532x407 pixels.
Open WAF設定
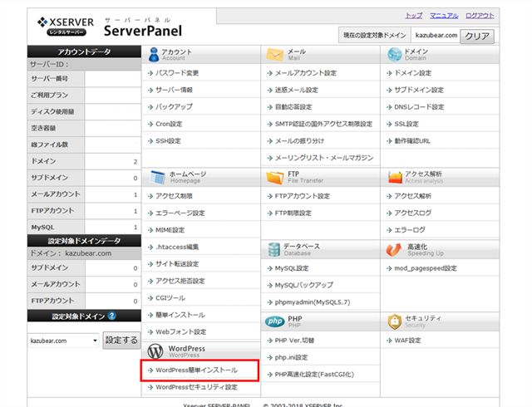point(407,341)
